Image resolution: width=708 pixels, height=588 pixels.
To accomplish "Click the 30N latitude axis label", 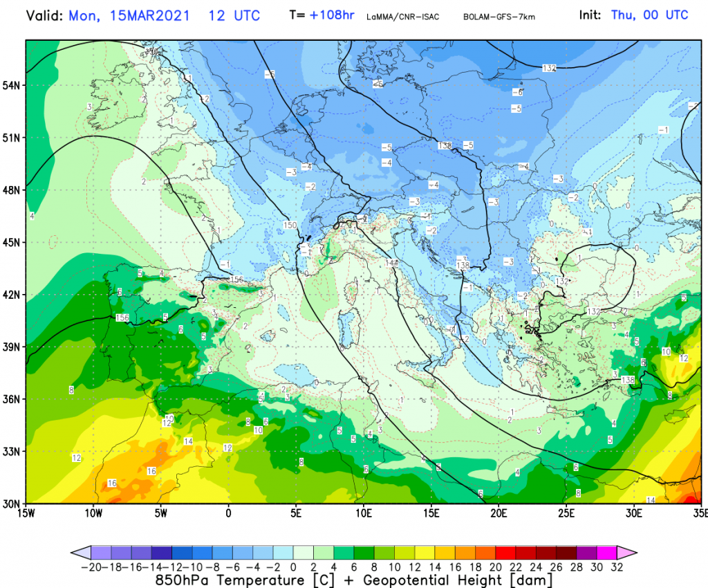I will (12, 504).
